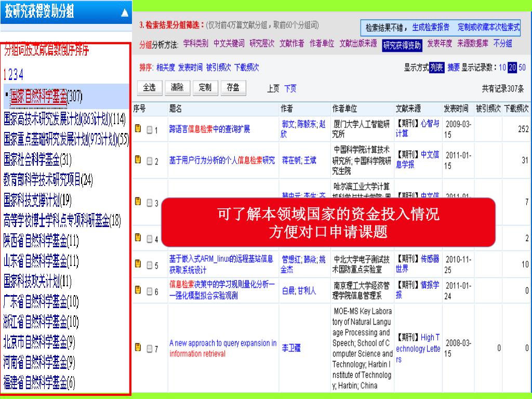This screenshot has width=532, height=399.
Task: Check the checkbox for record 3
Action: [x=149, y=203]
